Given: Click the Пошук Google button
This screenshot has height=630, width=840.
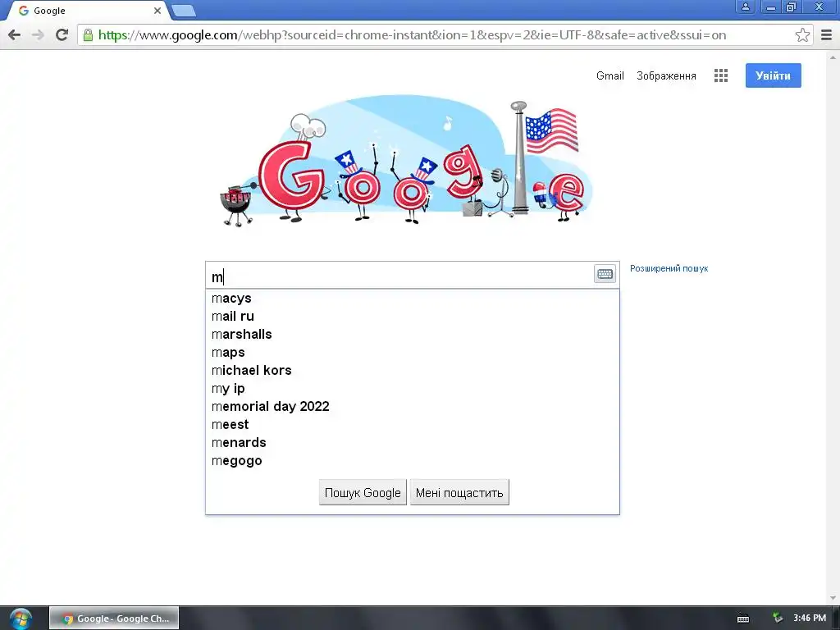Looking at the screenshot, I should pos(363,492).
